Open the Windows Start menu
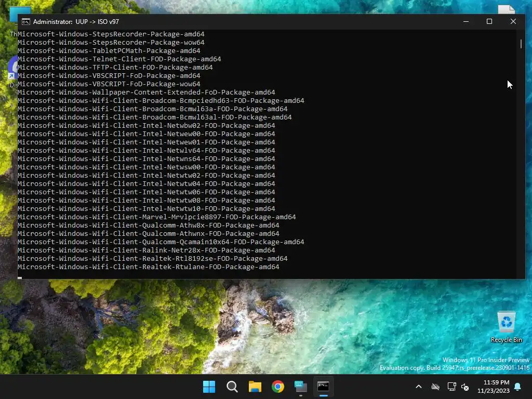 pos(209,387)
